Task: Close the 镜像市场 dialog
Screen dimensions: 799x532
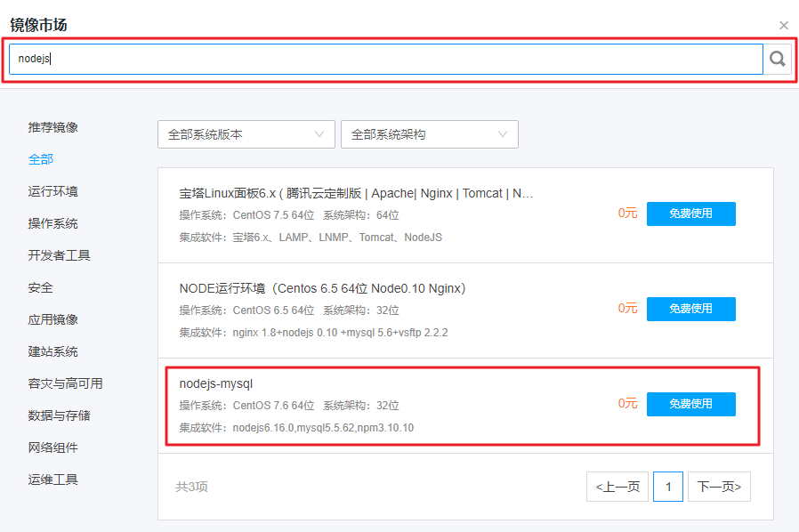Action: (784, 26)
